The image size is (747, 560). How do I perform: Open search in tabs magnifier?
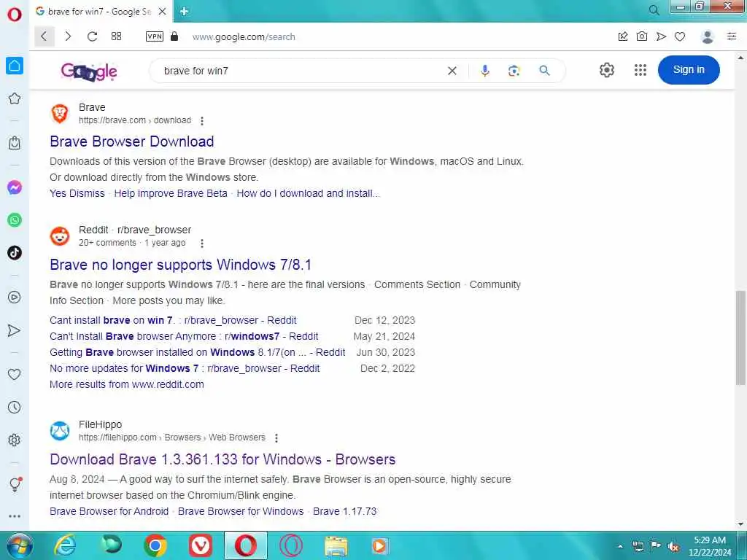point(654,10)
